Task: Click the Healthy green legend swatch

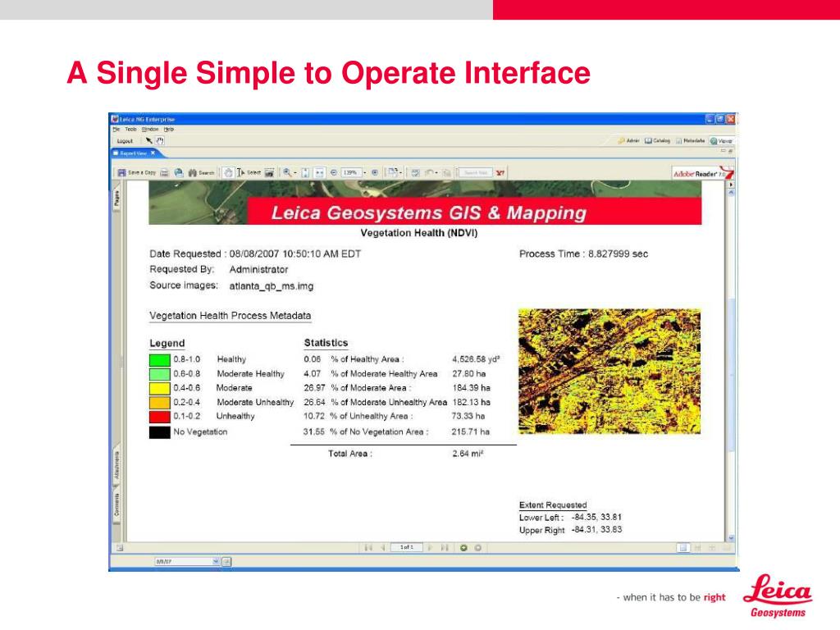Action: point(160,359)
